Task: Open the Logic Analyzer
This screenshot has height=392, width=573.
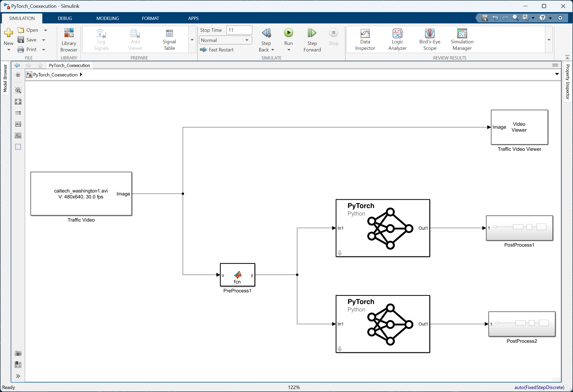Action: coord(397,40)
